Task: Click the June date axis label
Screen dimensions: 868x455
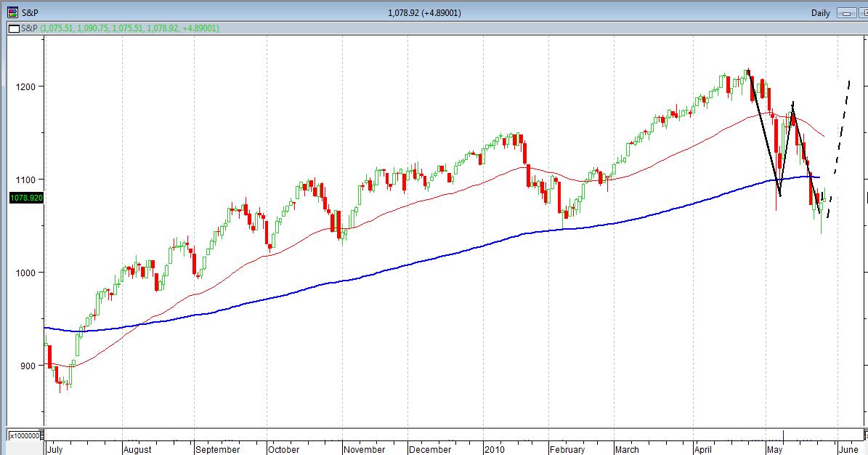Action: click(848, 449)
